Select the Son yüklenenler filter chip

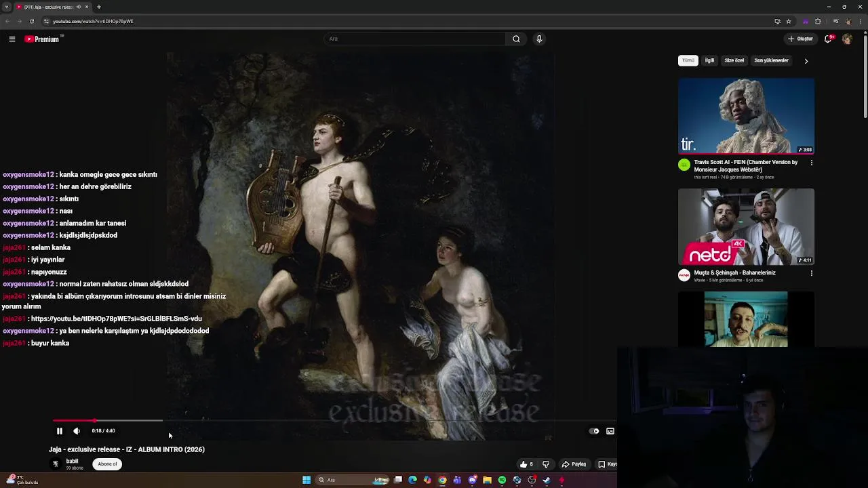click(772, 60)
